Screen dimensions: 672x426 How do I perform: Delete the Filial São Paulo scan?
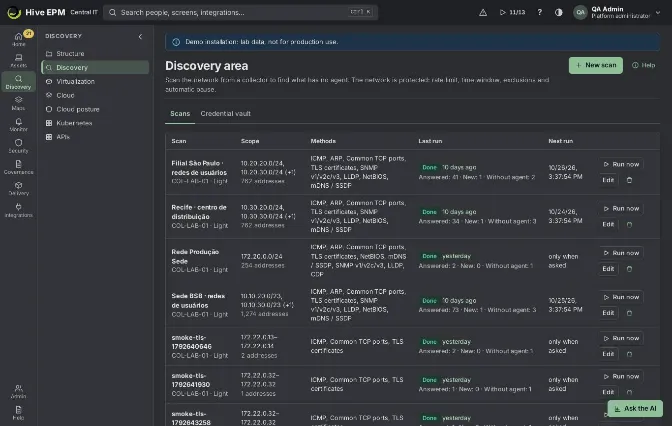tap(629, 180)
